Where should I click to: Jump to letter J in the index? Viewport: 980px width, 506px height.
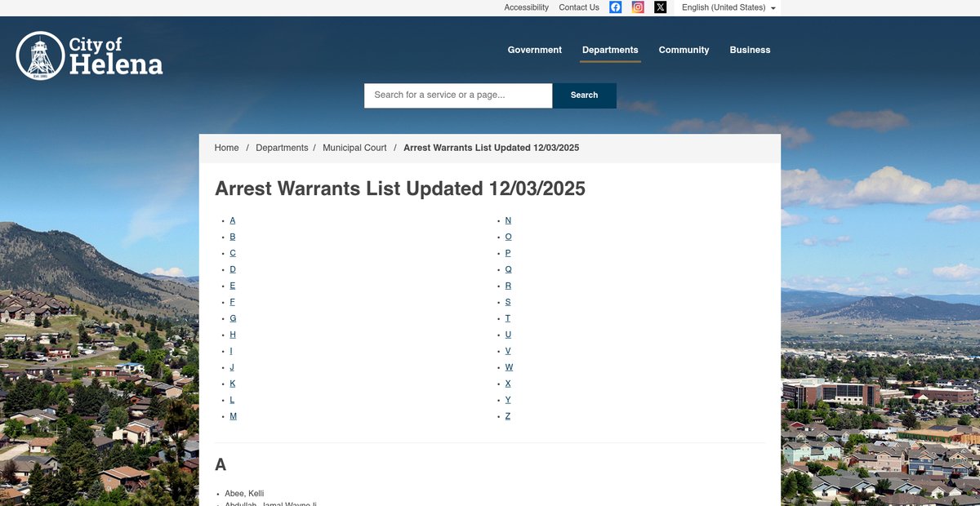(x=232, y=367)
